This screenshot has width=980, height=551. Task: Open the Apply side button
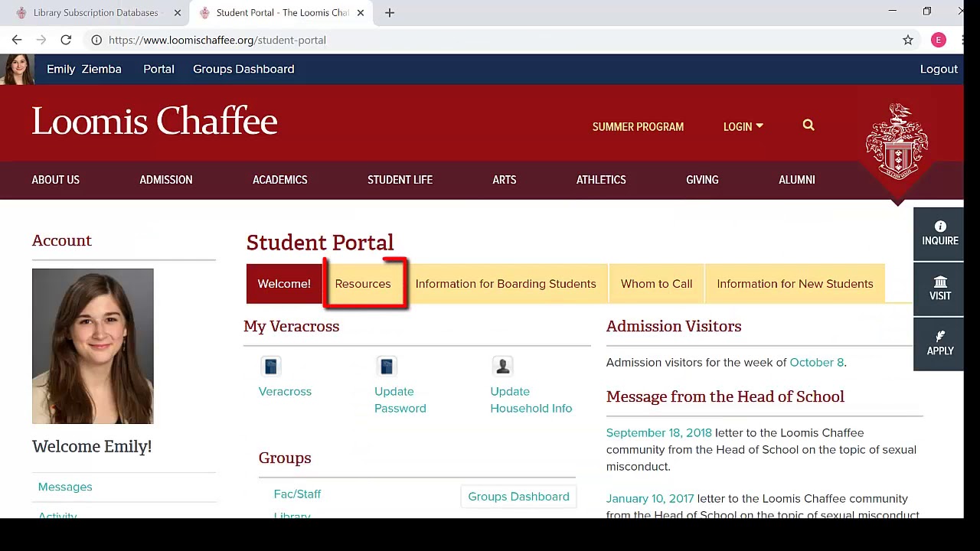939,344
